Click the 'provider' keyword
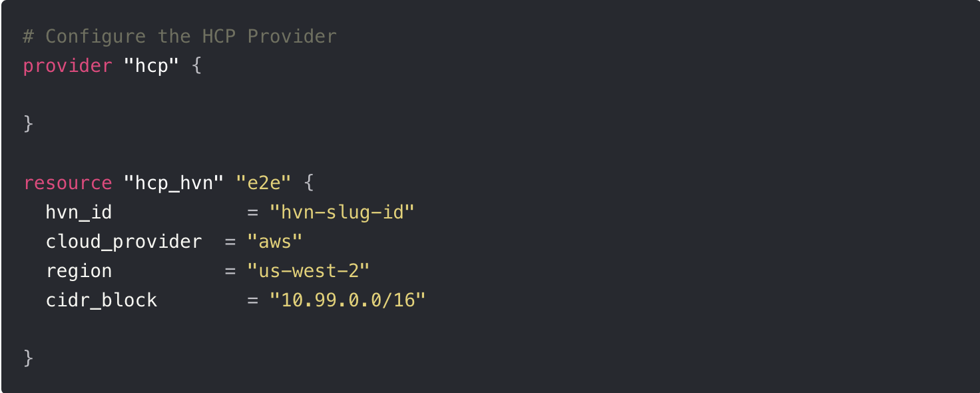This screenshot has height=393, width=980. coord(67,66)
